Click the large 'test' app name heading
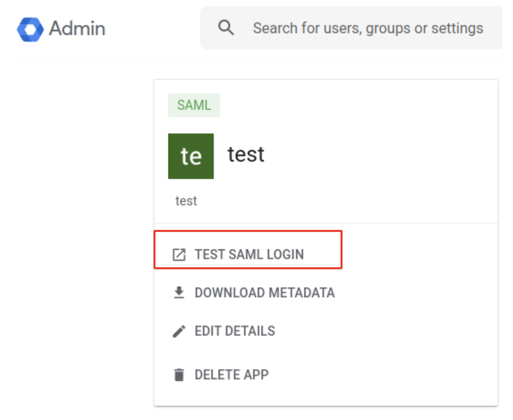 click(x=246, y=154)
